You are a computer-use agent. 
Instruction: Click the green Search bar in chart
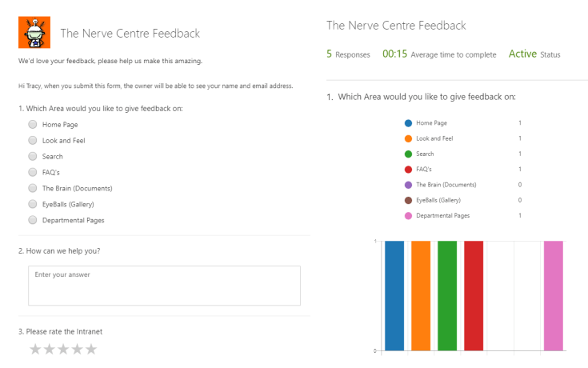coord(447,295)
